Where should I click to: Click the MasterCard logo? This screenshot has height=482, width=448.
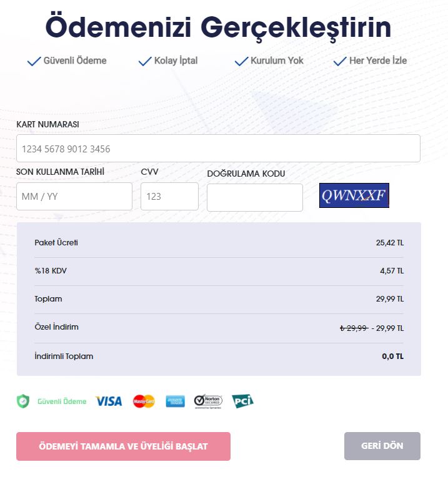[144, 401]
